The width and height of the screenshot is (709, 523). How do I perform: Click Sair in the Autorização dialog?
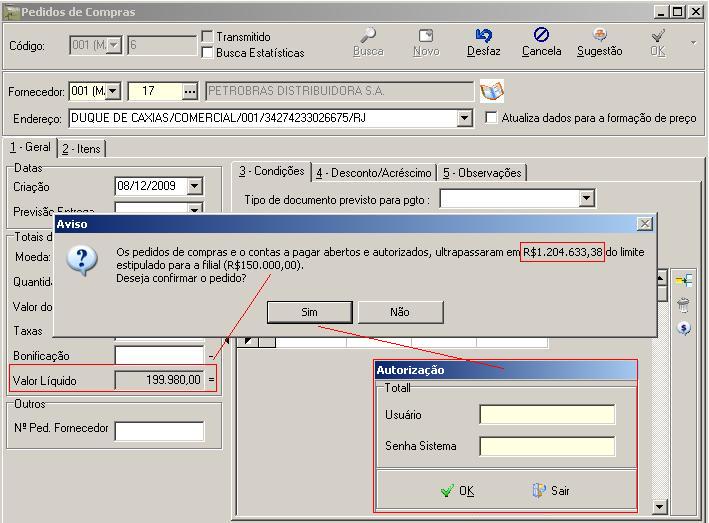(x=551, y=491)
